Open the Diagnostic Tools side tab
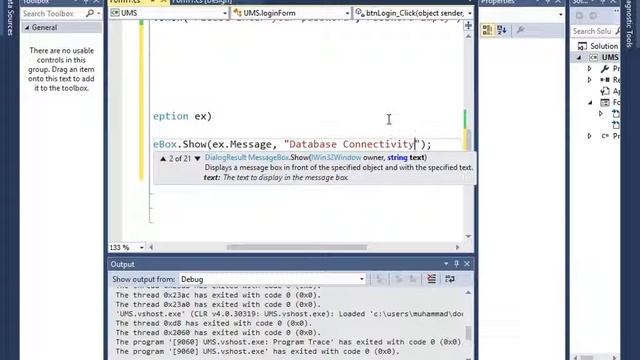Screen dimensions: 640x360 629,23
